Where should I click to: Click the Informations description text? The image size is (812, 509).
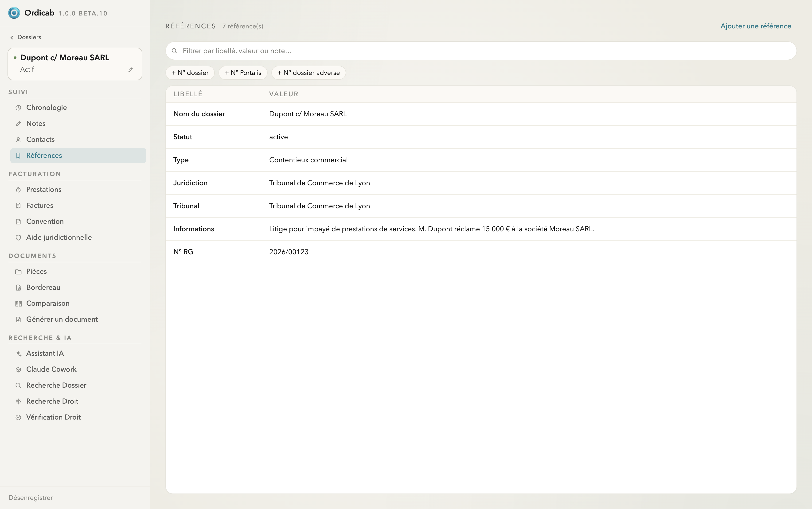tap(431, 229)
